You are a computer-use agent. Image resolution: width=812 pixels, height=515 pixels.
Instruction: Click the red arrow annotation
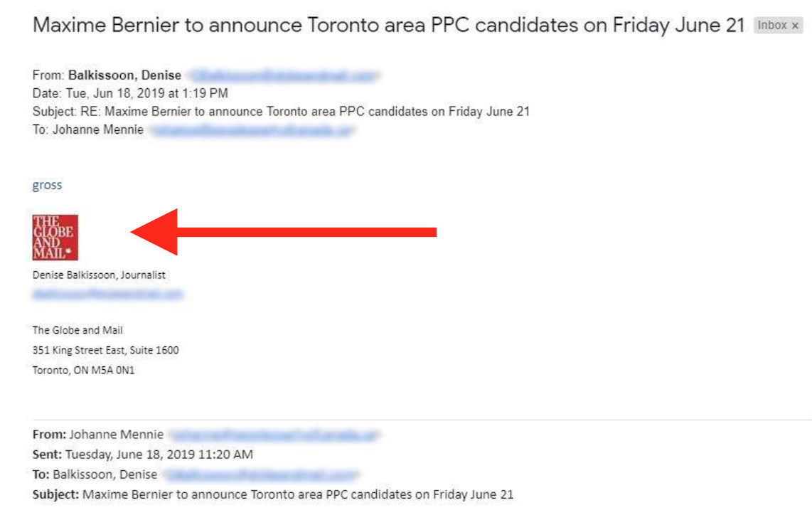tap(283, 232)
